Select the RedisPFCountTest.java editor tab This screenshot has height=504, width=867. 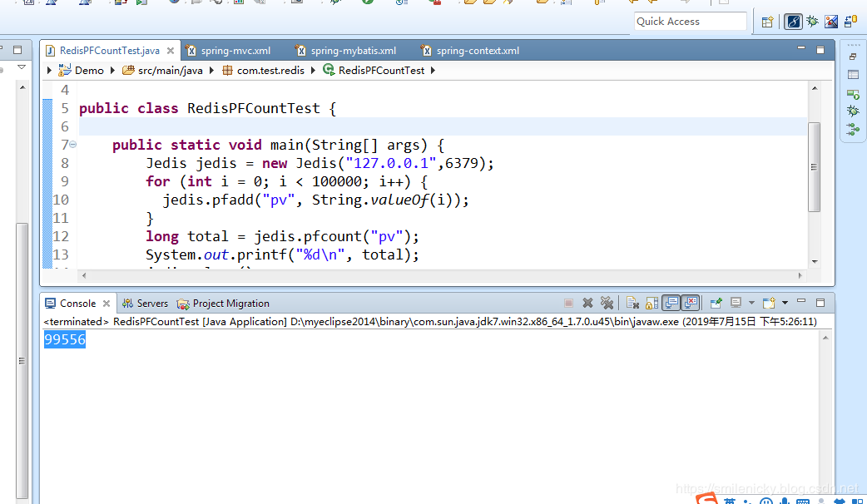click(110, 50)
